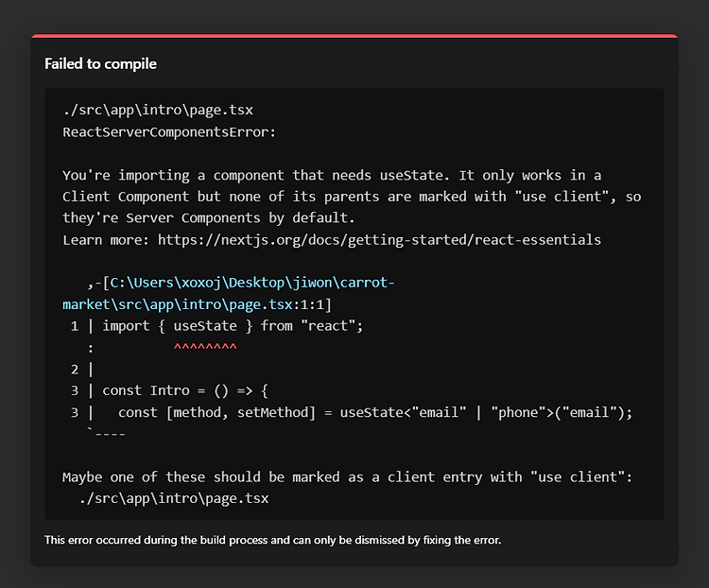Click the empty line number 2 in code frame
Screen dimensions: 709x588
75,370
